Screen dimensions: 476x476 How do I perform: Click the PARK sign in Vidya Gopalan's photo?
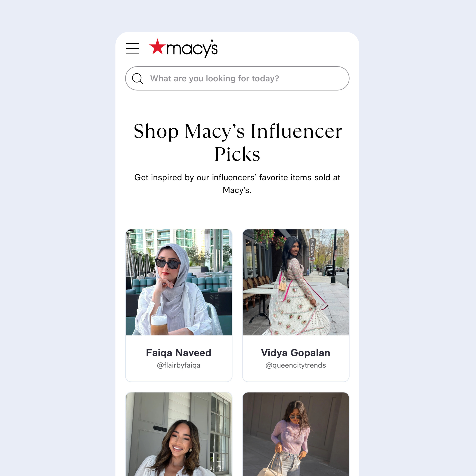[312, 249]
